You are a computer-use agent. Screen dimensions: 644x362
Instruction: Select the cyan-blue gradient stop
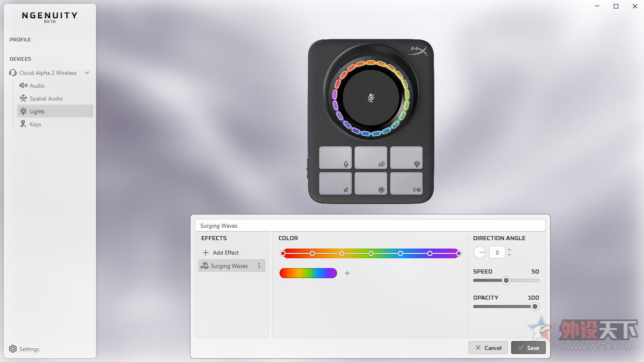point(400,253)
